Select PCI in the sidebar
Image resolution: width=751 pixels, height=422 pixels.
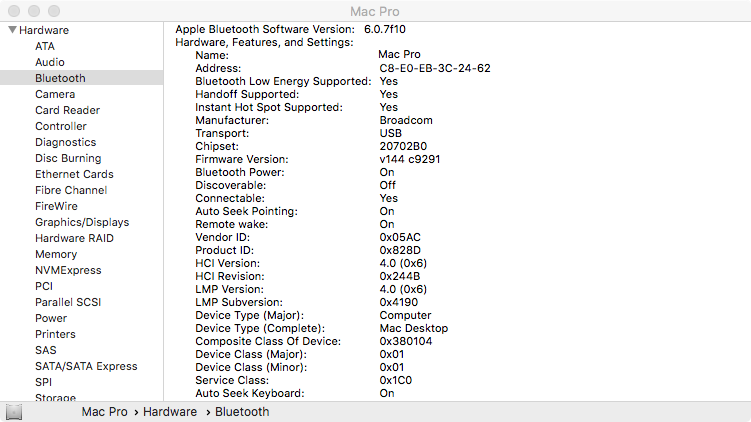(44, 286)
